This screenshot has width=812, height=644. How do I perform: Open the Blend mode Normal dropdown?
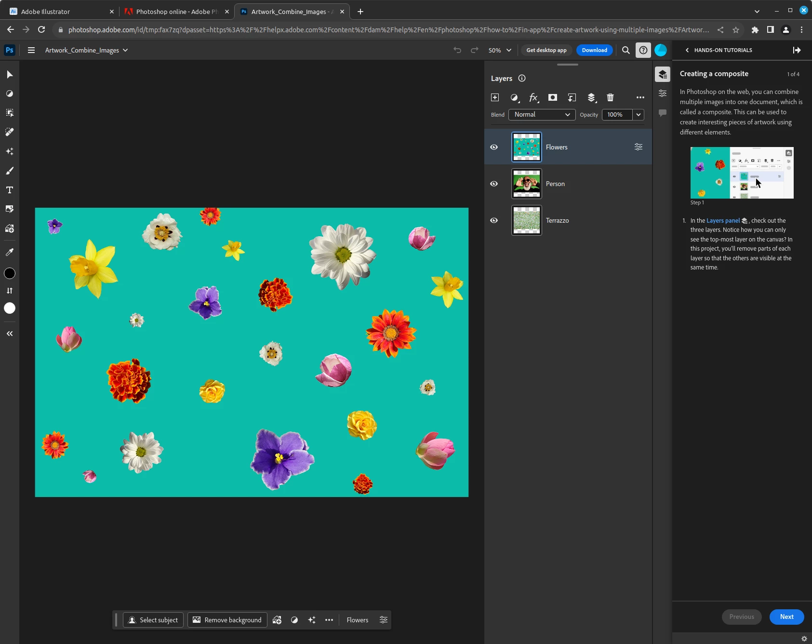click(x=542, y=115)
